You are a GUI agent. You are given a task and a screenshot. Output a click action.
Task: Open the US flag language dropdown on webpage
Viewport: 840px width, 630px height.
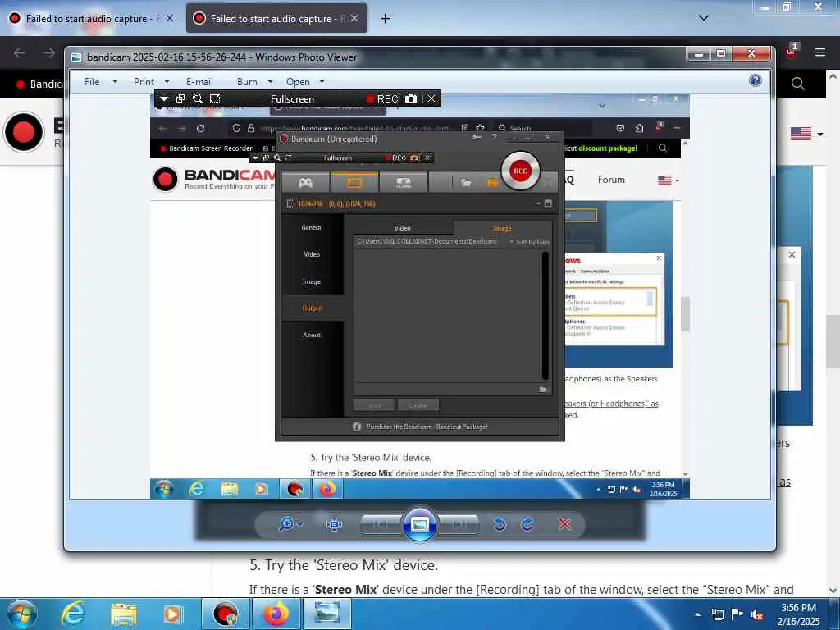807,134
